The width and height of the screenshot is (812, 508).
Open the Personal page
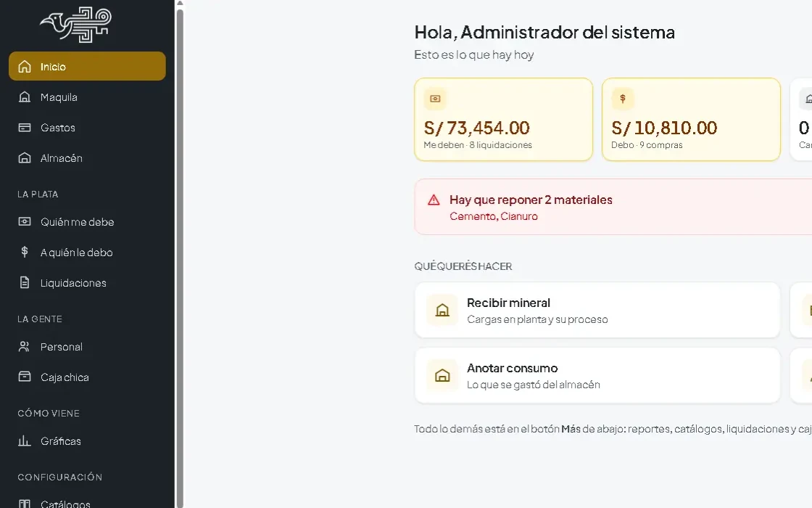pos(87,346)
